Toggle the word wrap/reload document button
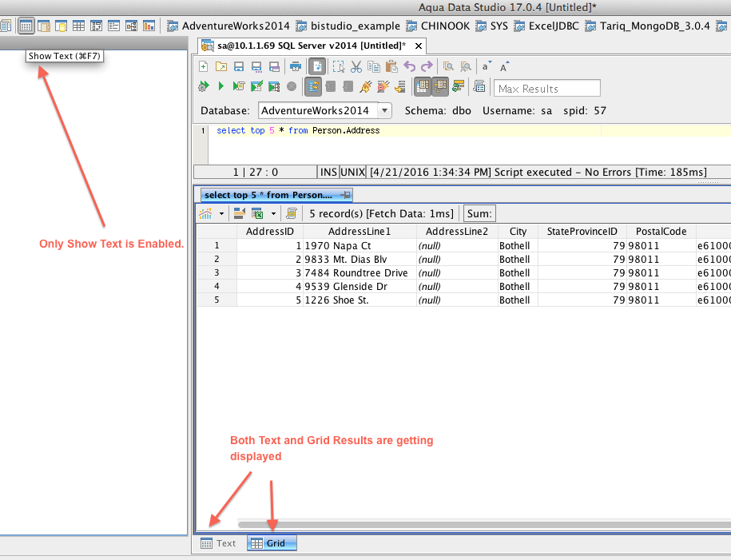Screen dimensions: 731x560 (x=317, y=66)
